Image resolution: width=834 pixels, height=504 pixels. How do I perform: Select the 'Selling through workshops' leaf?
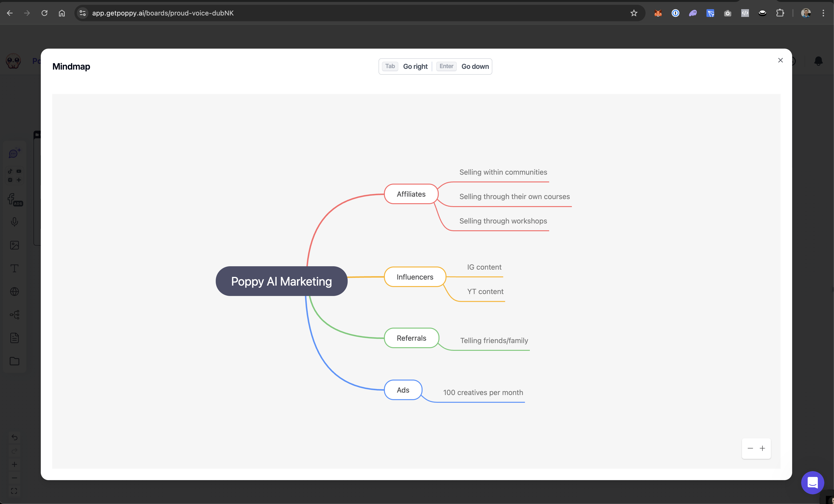point(503,221)
